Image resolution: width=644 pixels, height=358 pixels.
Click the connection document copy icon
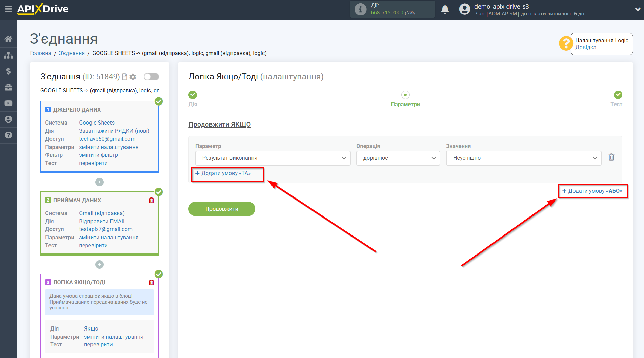pos(125,77)
